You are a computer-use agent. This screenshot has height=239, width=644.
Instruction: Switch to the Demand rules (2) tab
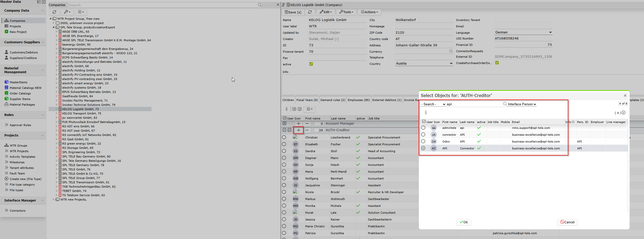tap(333, 100)
